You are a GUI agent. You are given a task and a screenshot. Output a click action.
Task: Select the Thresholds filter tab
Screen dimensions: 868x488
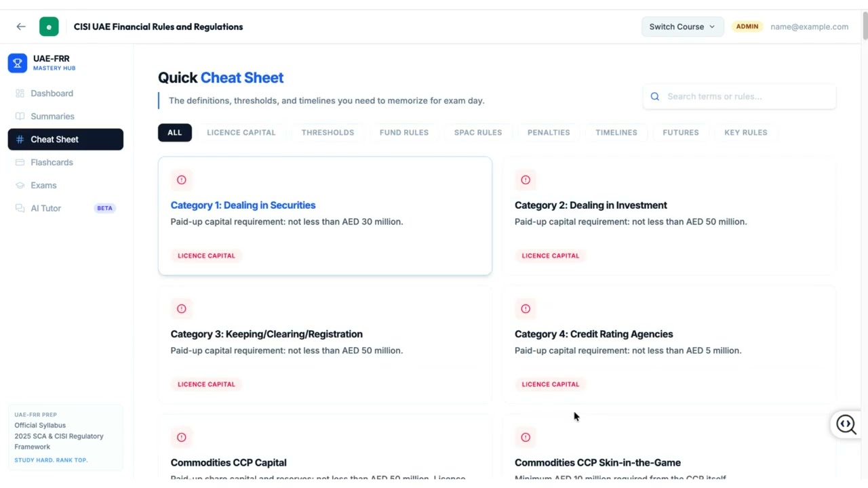click(328, 133)
